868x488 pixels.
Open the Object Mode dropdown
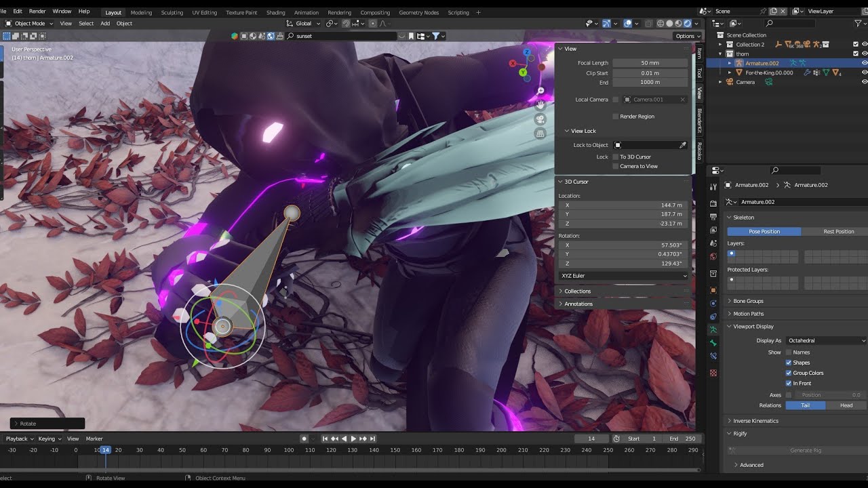28,23
